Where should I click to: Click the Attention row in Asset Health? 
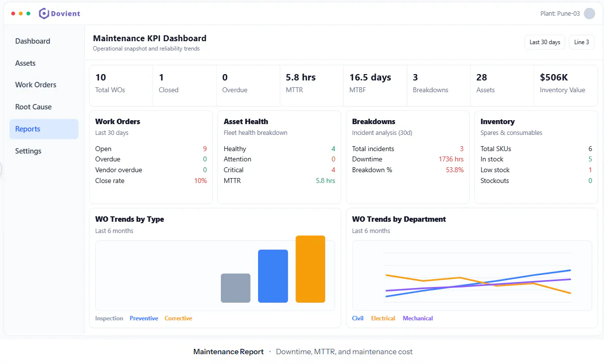[x=280, y=159]
